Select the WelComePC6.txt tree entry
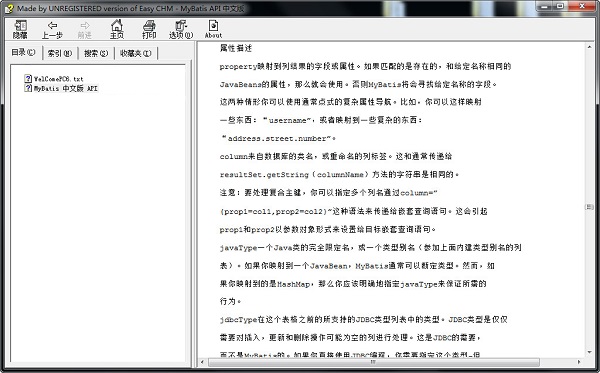The height and width of the screenshot is (373, 600). (x=58, y=79)
